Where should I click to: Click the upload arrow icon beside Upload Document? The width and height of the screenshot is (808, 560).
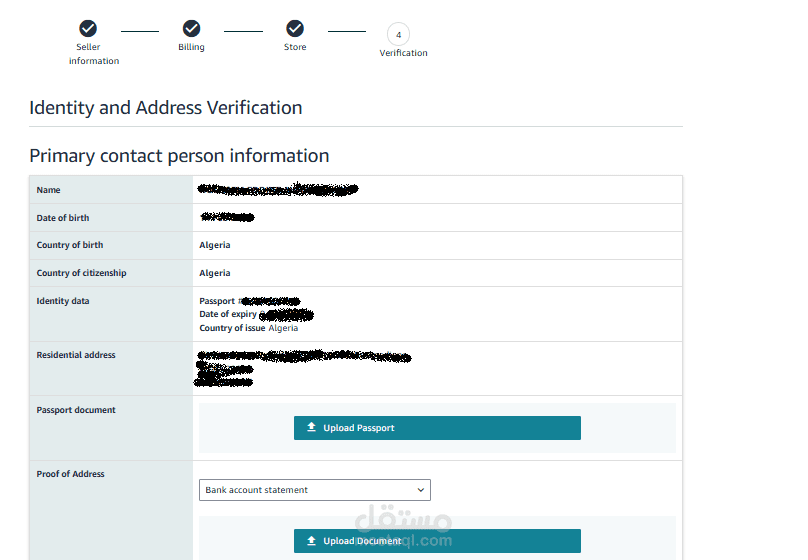pos(312,541)
